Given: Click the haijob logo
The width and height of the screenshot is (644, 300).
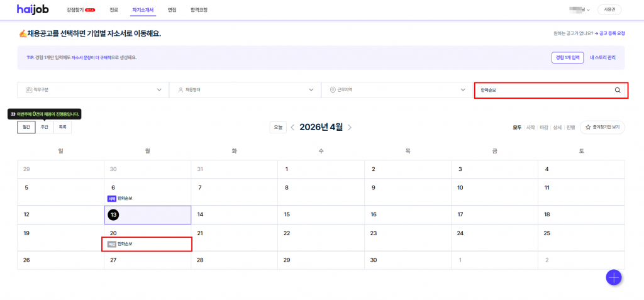Looking at the screenshot, I should click(35, 10).
